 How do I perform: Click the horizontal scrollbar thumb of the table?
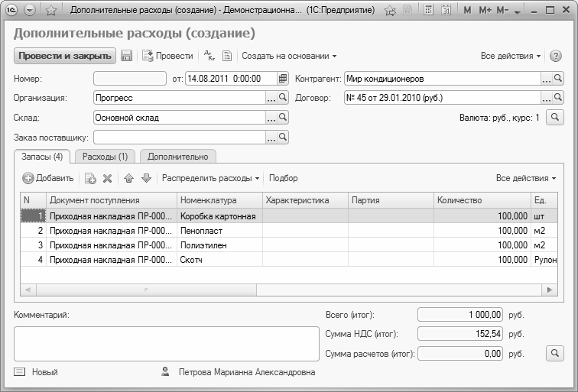click(146, 290)
